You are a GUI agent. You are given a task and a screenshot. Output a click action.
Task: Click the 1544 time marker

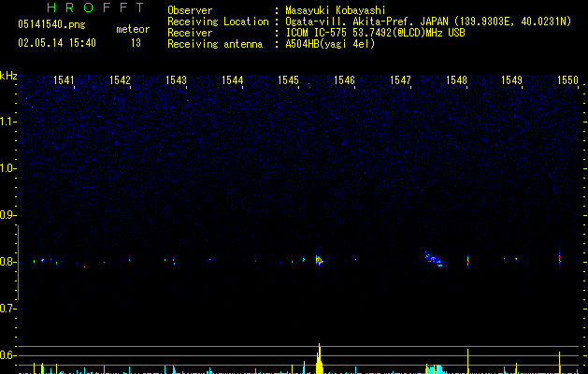click(x=232, y=80)
